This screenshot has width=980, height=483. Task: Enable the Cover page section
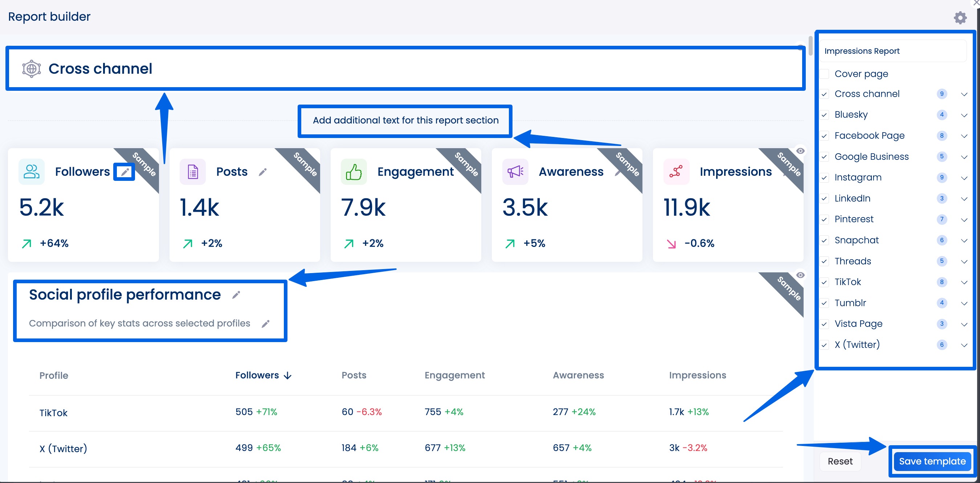pyautogui.click(x=824, y=73)
